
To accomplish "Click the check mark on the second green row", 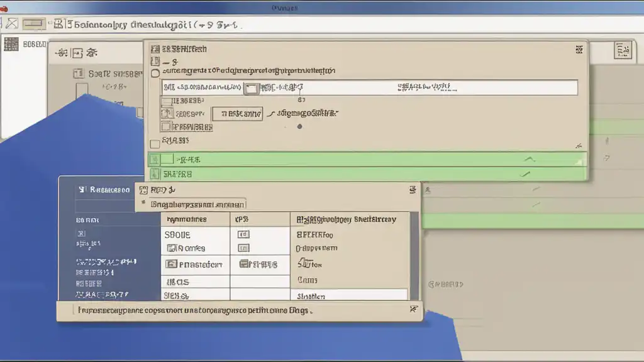I will [525, 174].
